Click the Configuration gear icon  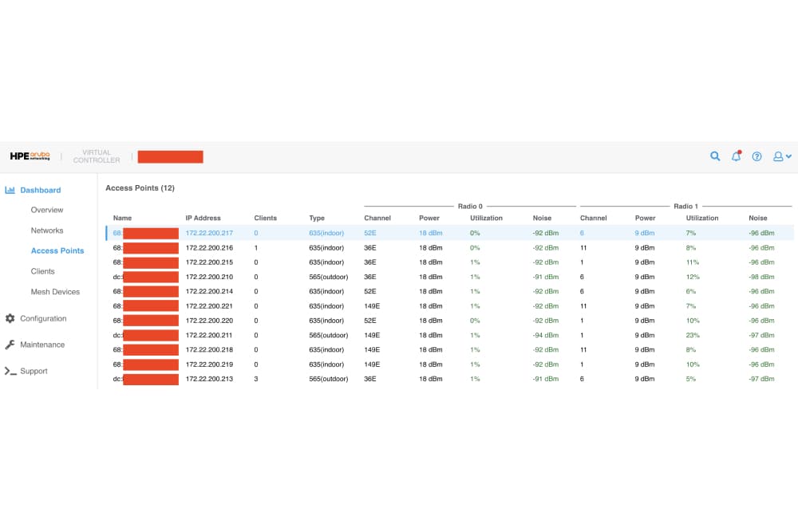[10, 318]
